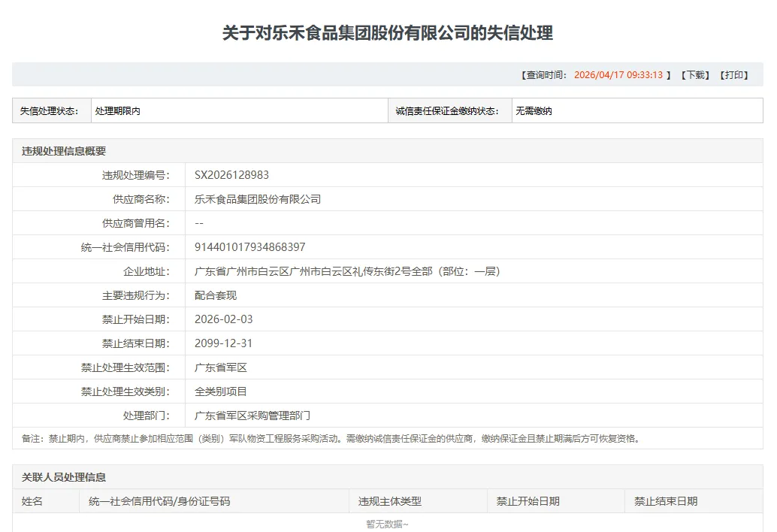Click the 禁止结束日期 row label in summary
777x532 pixels.
[136, 343]
